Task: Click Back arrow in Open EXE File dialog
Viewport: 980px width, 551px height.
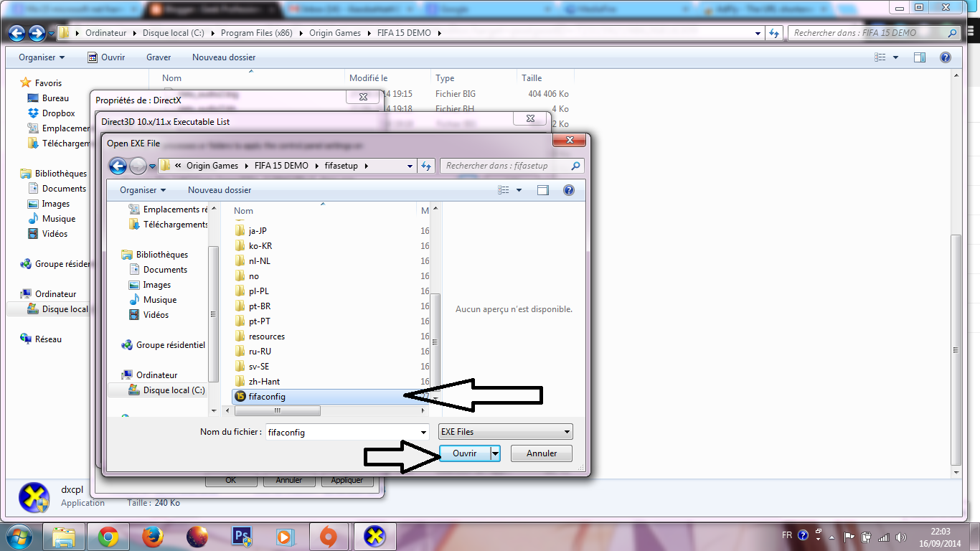Action: (x=118, y=166)
